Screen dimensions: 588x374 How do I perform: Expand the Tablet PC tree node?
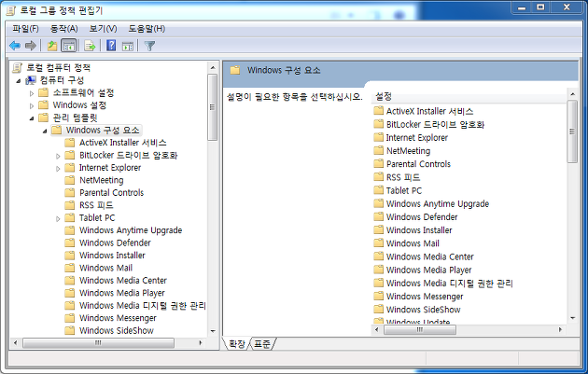58,218
